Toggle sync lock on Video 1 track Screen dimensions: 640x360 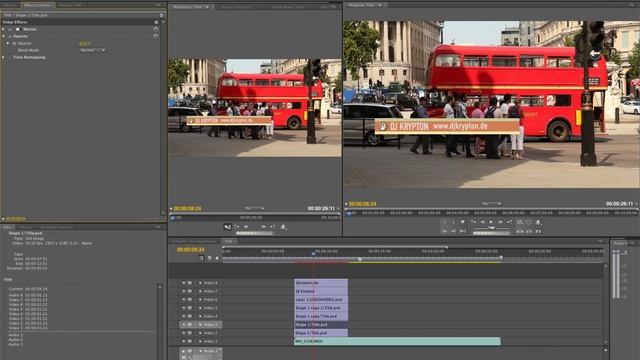click(190, 341)
